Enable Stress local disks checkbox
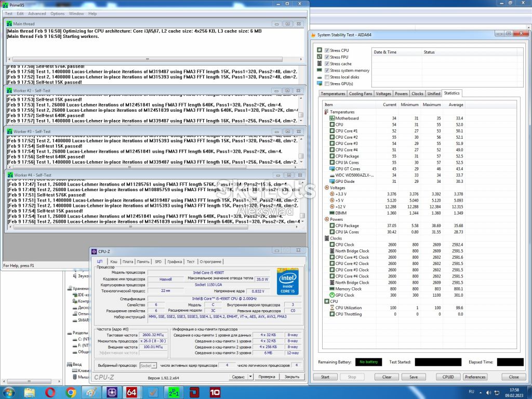Viewport: 532px width, 399px height. click(x=327, y=77)
